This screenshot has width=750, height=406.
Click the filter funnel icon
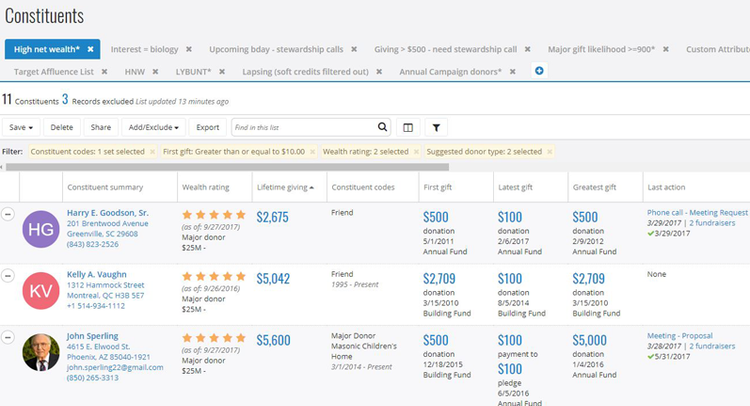coord(437,128)
